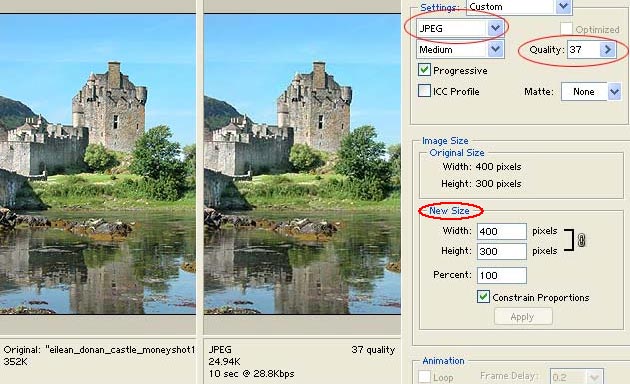Toggle the Animation Loop checkbox
630x384 pixels.
click(424, 377)
